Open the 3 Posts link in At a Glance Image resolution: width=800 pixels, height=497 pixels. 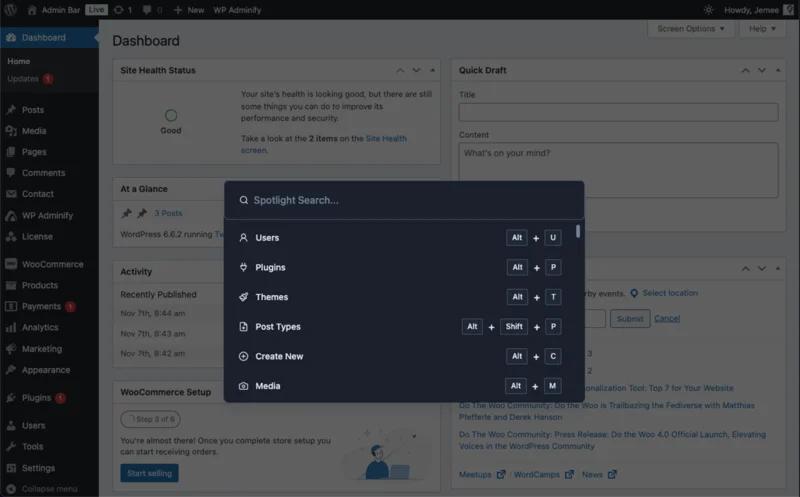[168, 213]
